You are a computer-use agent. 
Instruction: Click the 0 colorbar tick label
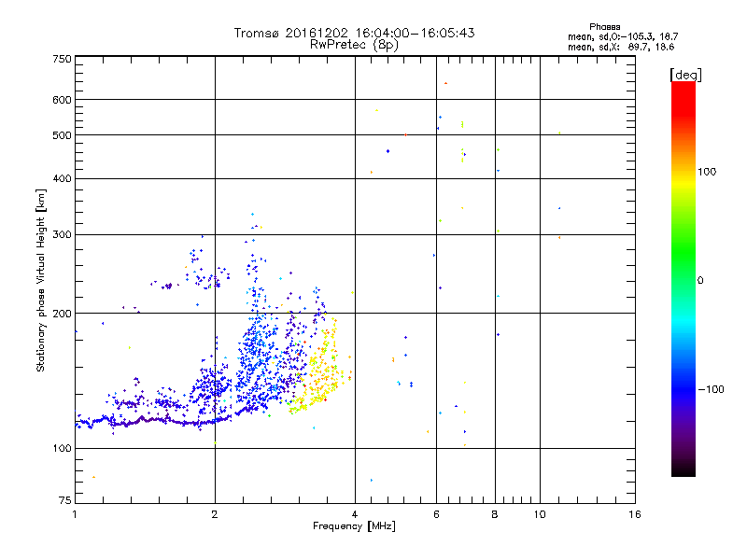click(700, 281)
